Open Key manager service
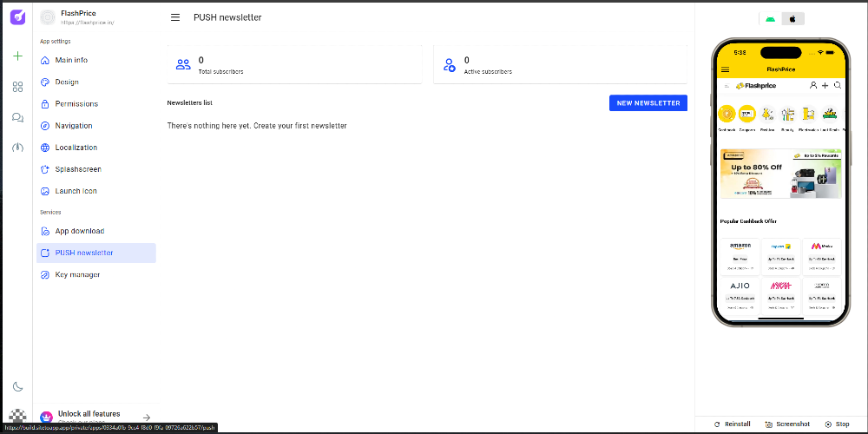 pos(96,274)
